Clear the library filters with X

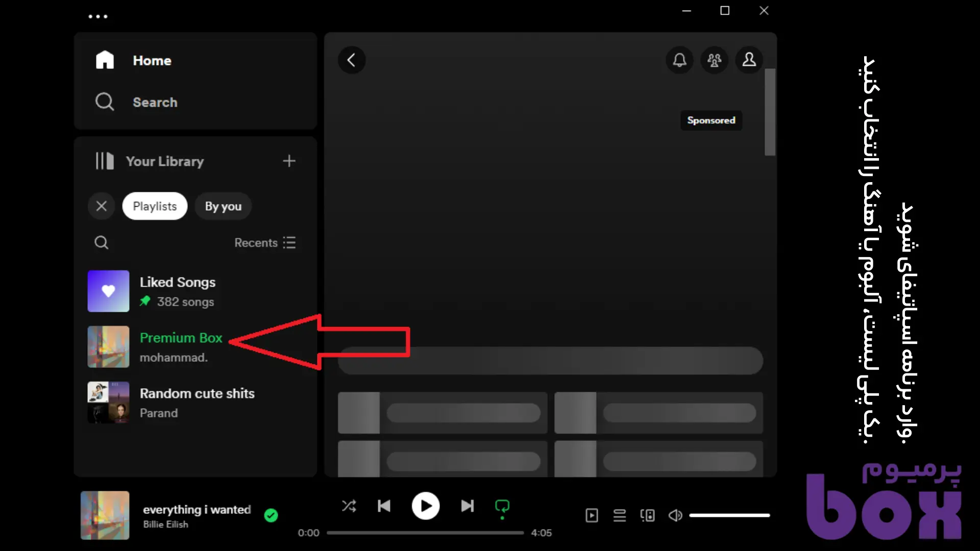pos(102,206)
